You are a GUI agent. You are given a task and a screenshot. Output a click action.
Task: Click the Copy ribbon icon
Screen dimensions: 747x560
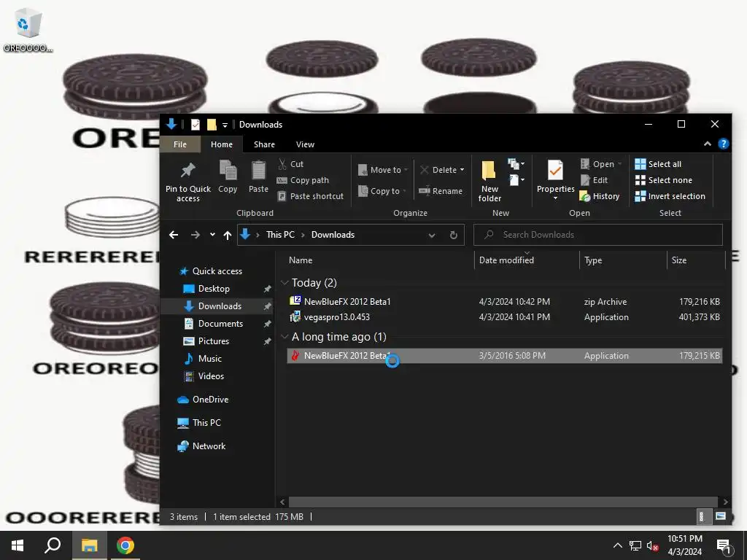[228, 176]
